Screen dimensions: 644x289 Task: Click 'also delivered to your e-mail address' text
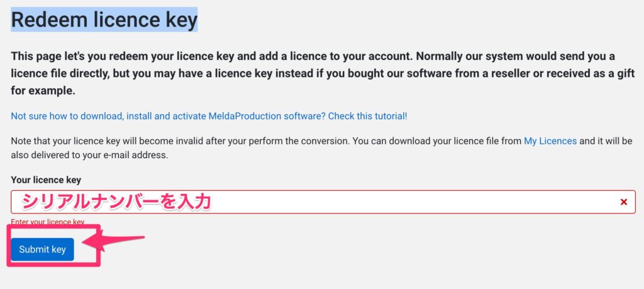click(89, 154)
